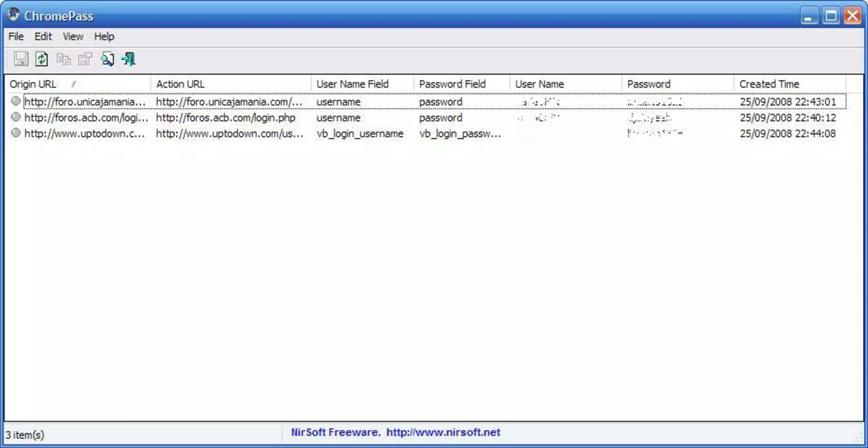Click the NirSoft Freeware status bar label
Screen dimensions: 868x448
(x=336, y=432)
